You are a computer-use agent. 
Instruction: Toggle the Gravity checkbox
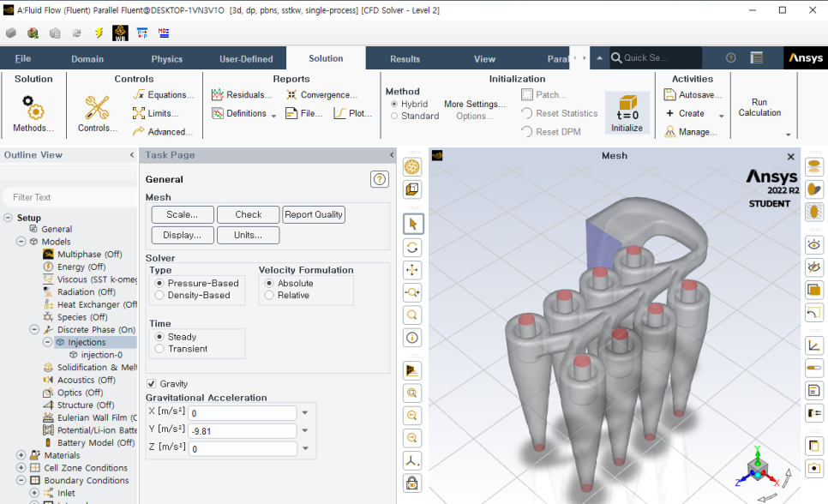[x=152, y=383]
